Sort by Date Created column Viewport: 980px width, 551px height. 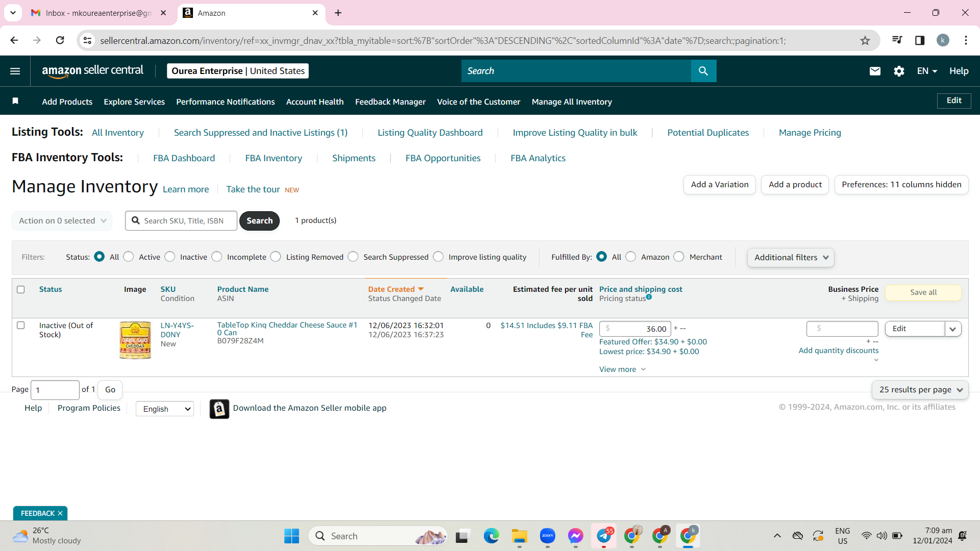(396, 289)
